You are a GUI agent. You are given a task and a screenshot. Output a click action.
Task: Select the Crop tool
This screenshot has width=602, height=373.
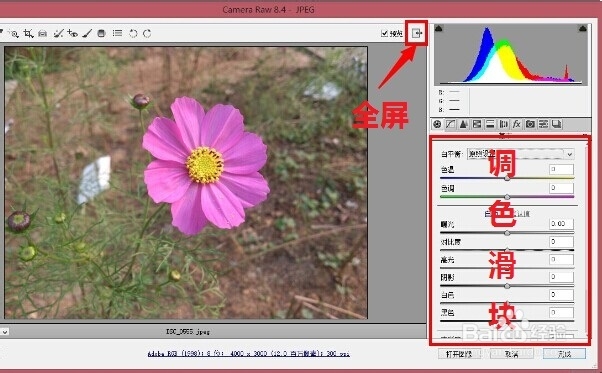28,34
